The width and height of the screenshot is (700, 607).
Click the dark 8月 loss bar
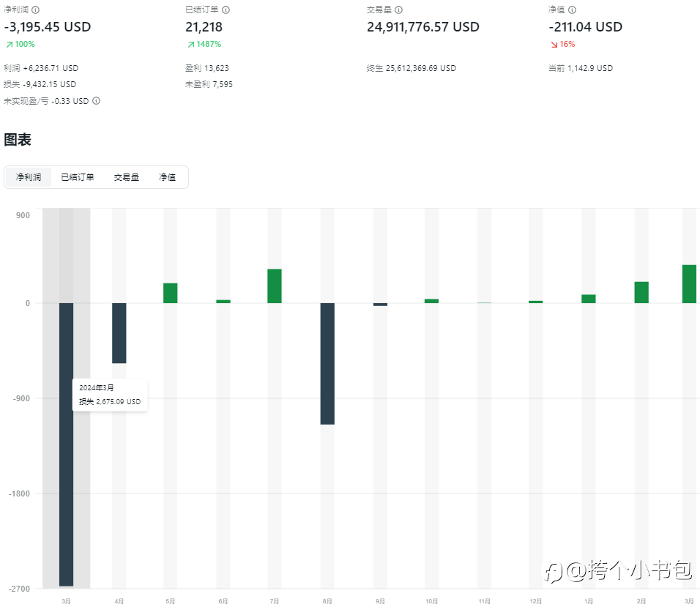click(327, 363)
